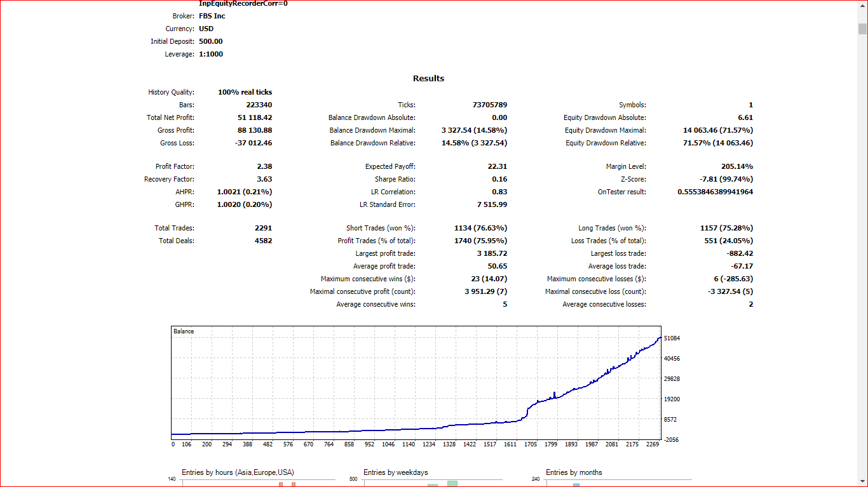This screenshot has height=487, width=868.
Task: Click the InpEquityRecorderCorr=0 parameter text
Action: tap(243, 3)
